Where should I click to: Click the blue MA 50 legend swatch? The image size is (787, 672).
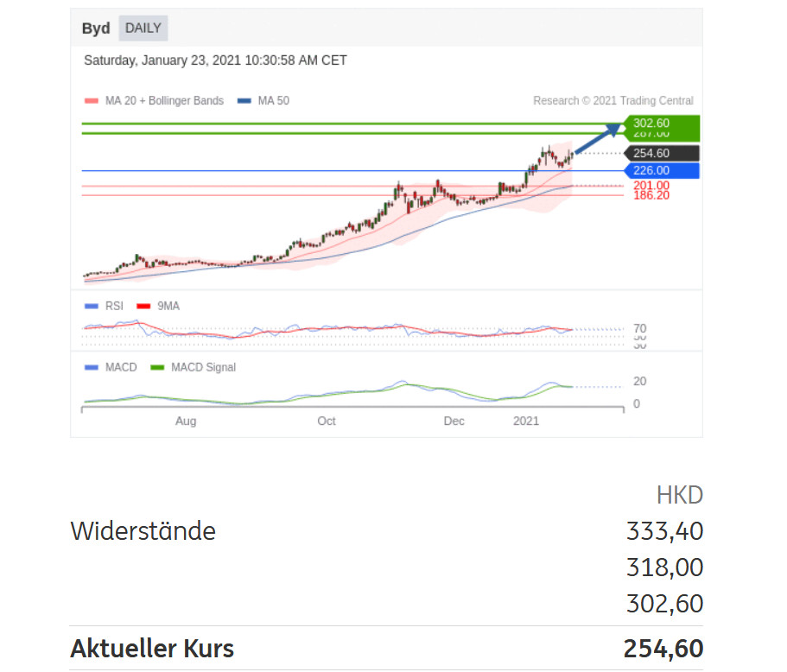pos(244,101)
